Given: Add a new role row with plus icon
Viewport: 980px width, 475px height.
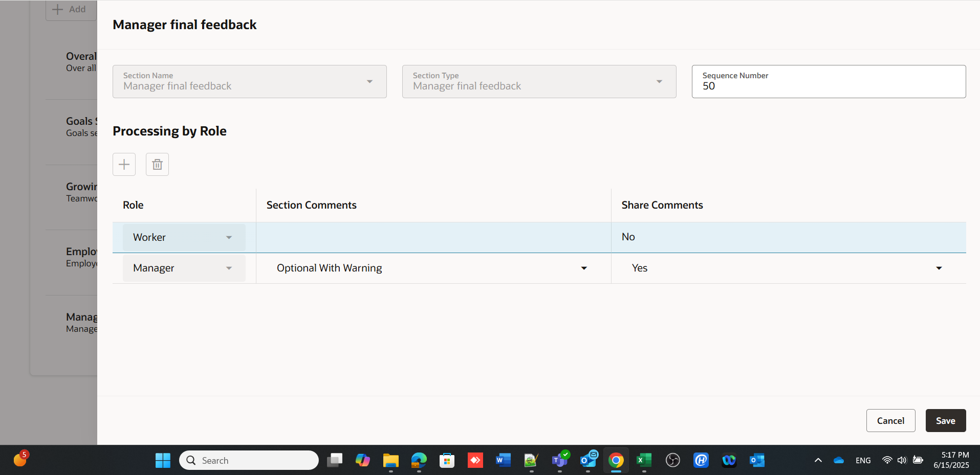Looking at the screenshot, I should 124,165.
